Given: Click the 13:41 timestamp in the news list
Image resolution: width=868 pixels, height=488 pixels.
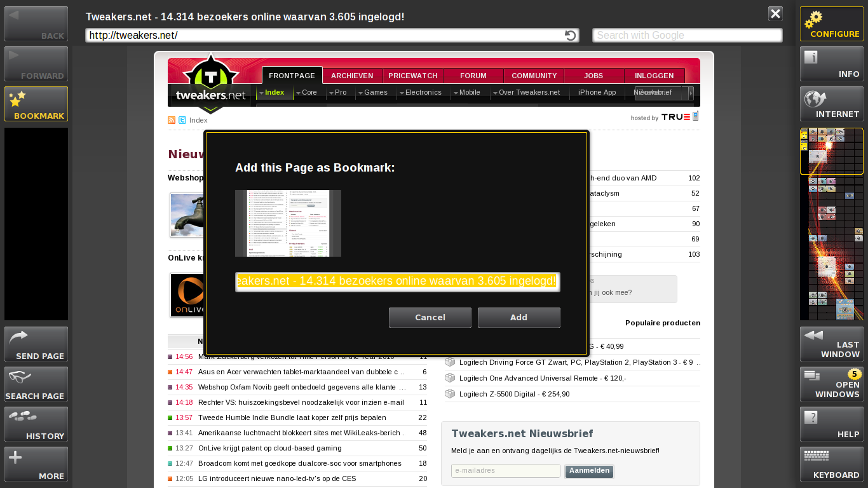Looking at the screenshot, I should pos(184,433).
